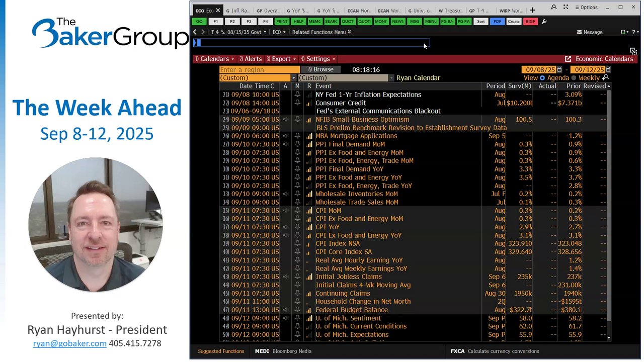Screen dimensions: 644x362
Task: Click the speaker icon for PPI Final Demand MoM
Action: 285,144
